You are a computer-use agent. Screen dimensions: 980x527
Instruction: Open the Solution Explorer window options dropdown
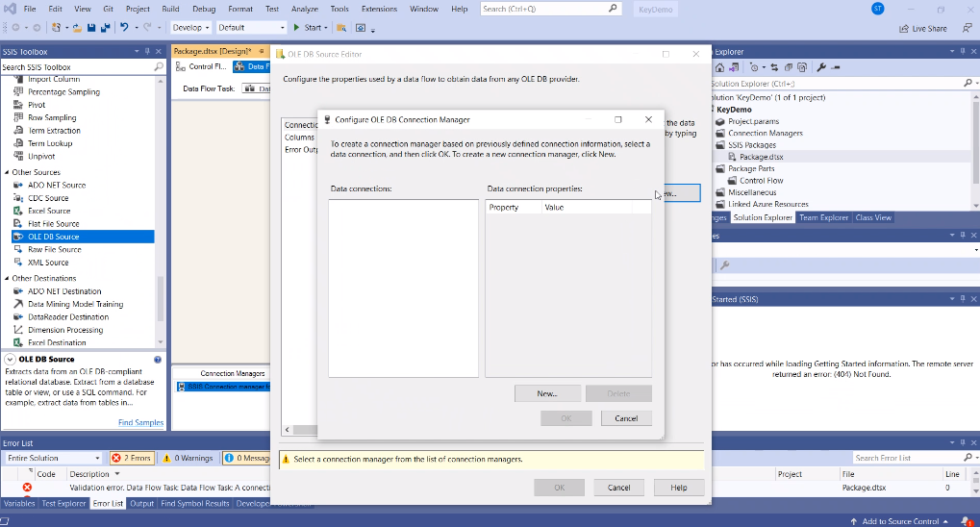pos(952,51)
